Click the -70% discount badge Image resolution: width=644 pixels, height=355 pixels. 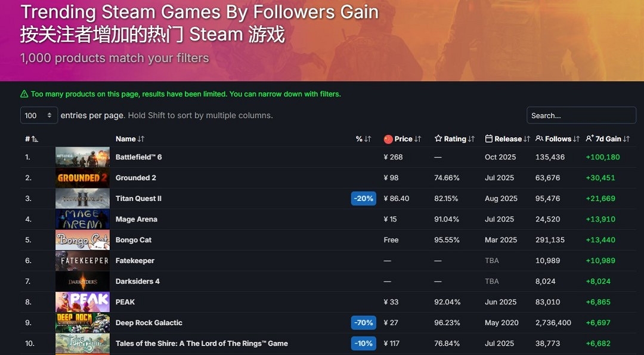[x=364, y=323]
